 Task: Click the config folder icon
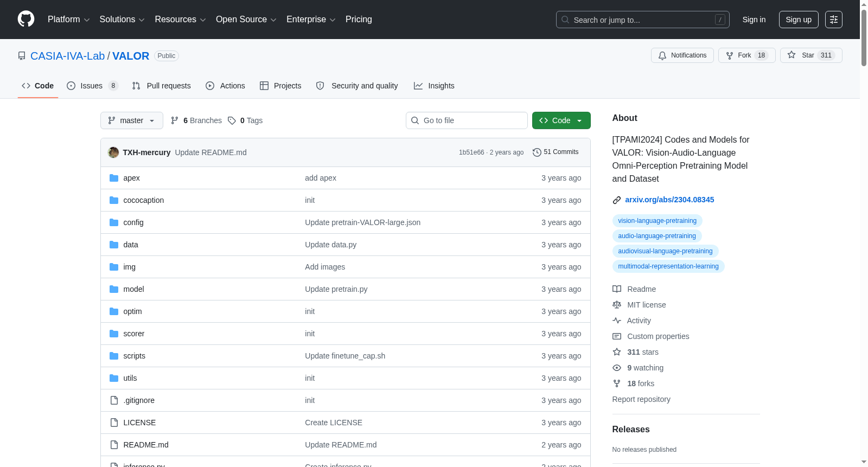114,222
